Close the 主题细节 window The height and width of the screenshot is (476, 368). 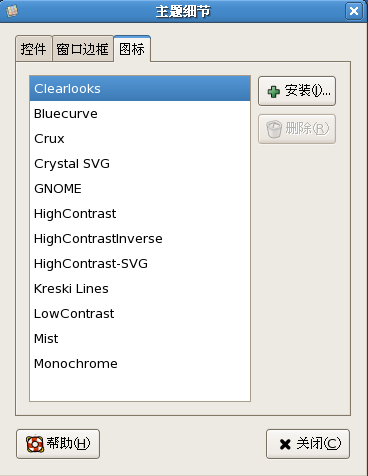click(x=354, y=11)
